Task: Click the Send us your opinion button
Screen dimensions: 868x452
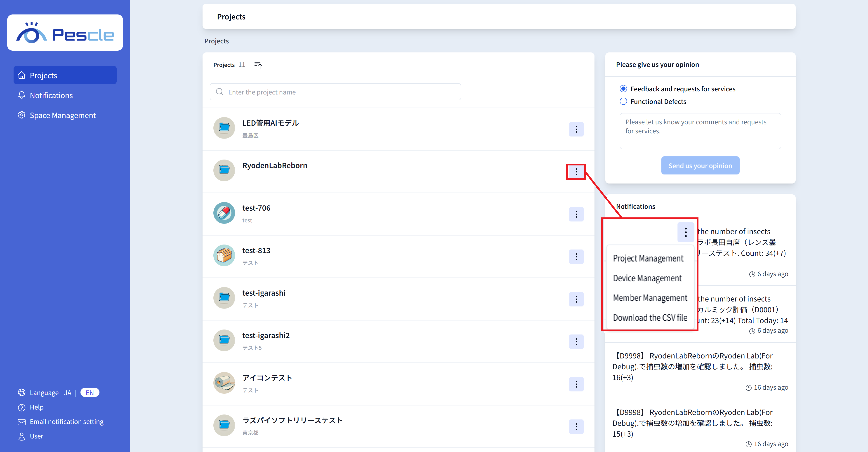Action: 700,165
